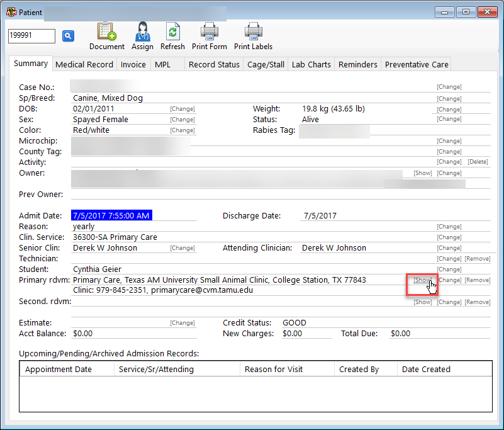Screen dimensions: 504x430
Task: Click the Patient window app icon
Action: [11, 12]
